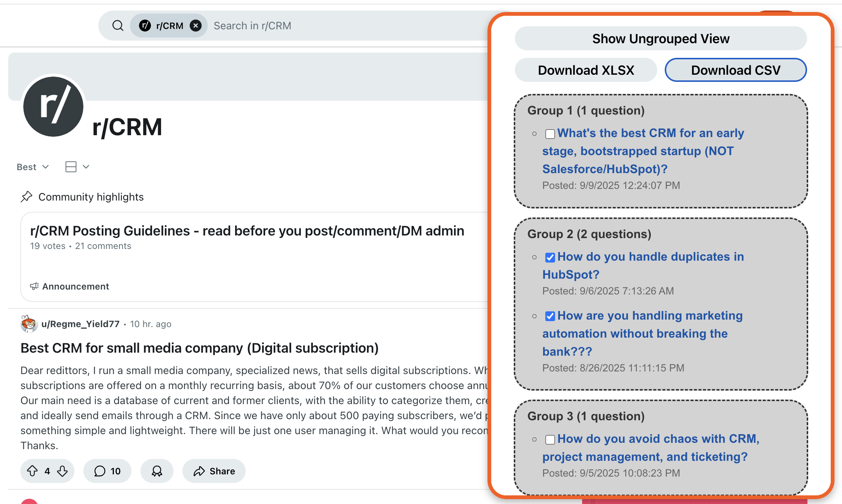Open the Best sort dropdown
Screen dimensions: 842x504
[33, 167]
